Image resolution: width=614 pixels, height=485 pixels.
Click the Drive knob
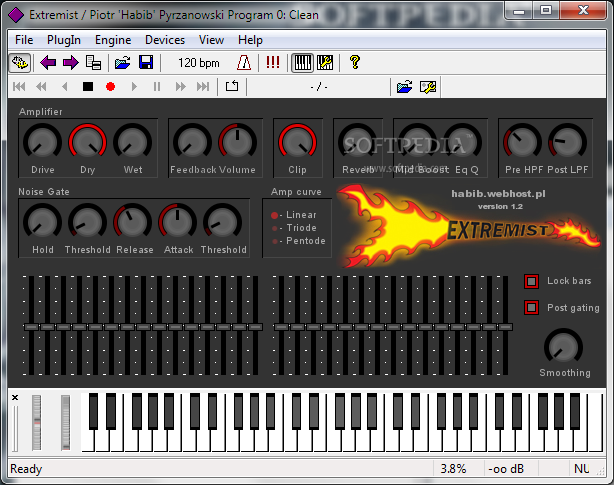42,142
